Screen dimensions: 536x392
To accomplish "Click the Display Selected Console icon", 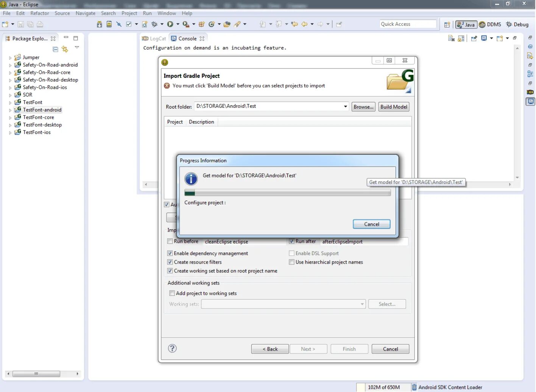I will pos(484,38).
